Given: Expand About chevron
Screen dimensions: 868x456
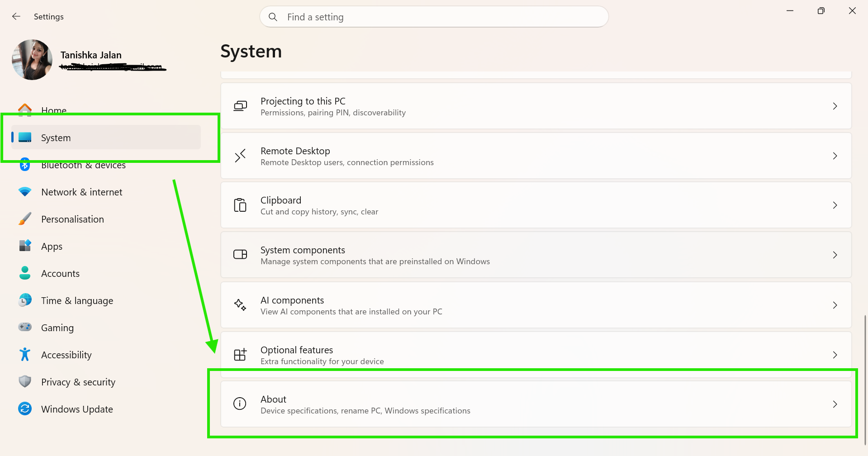Looking at the screenshot, I should pos(835,404).
